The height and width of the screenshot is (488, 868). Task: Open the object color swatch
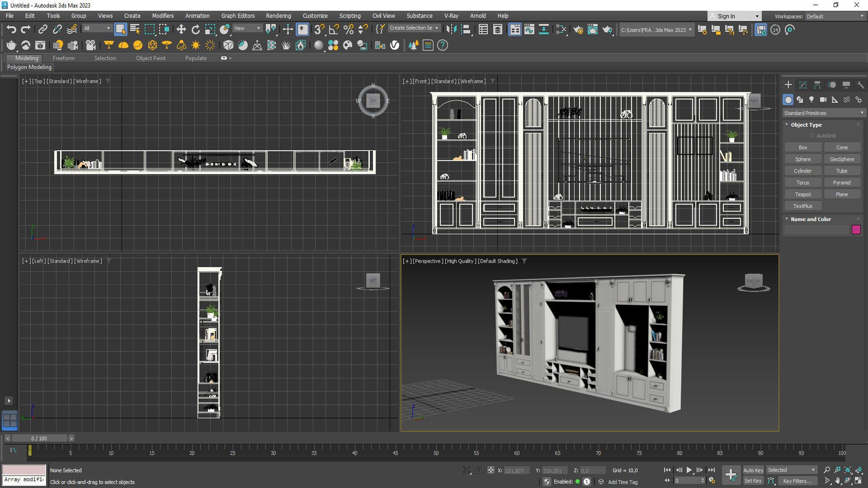point(856,230)
